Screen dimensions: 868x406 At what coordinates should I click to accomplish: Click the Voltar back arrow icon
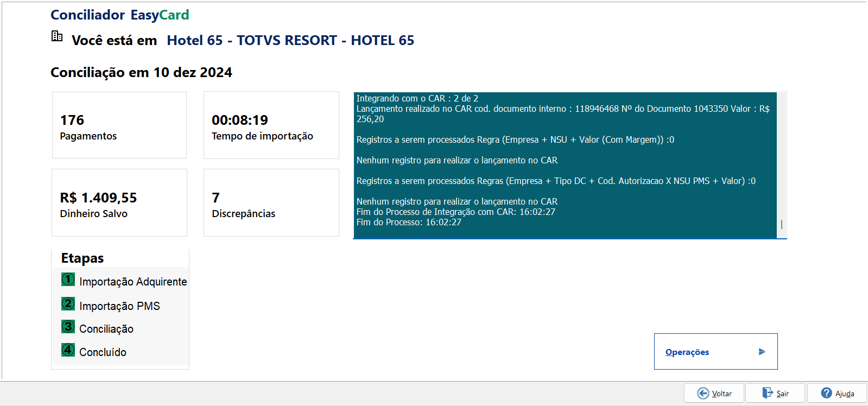point(703,393)
